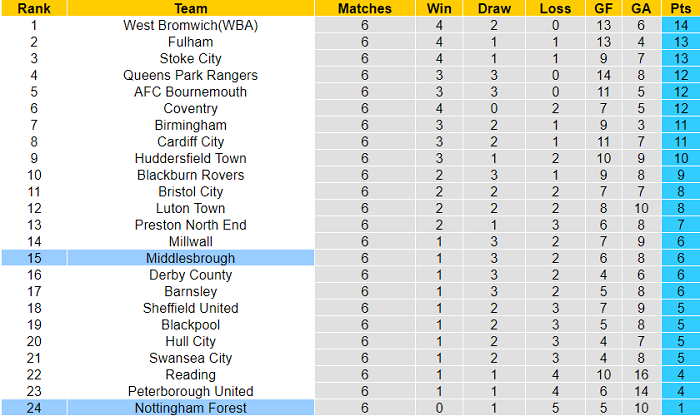This screenshot has width=700, height=416.
Task: Click the Loss column header
Action: 555,8
